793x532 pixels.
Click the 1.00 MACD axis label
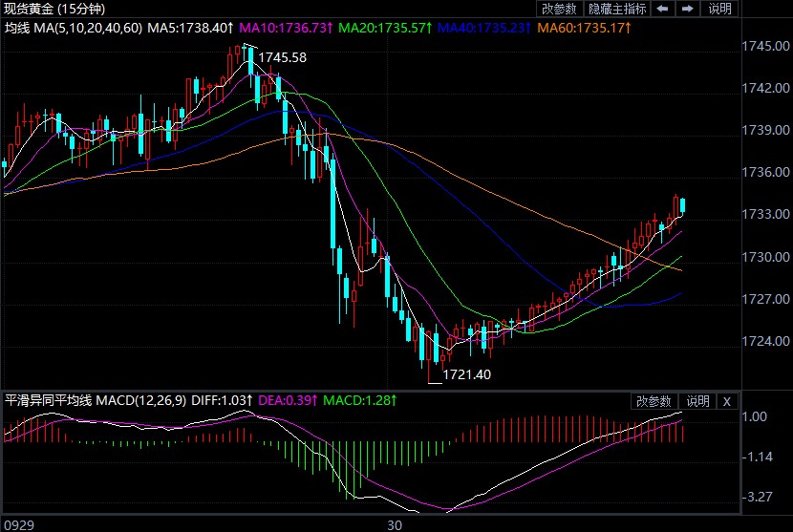click(754, 416)
